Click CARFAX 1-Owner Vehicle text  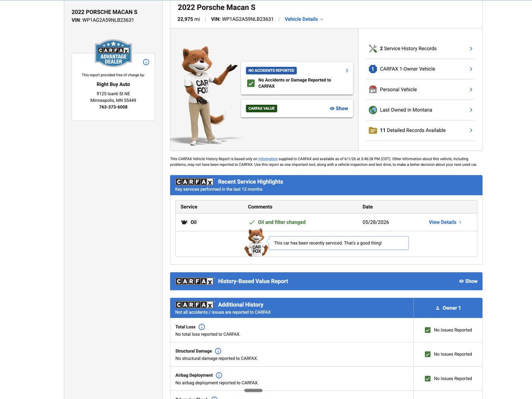pos(407,69)
